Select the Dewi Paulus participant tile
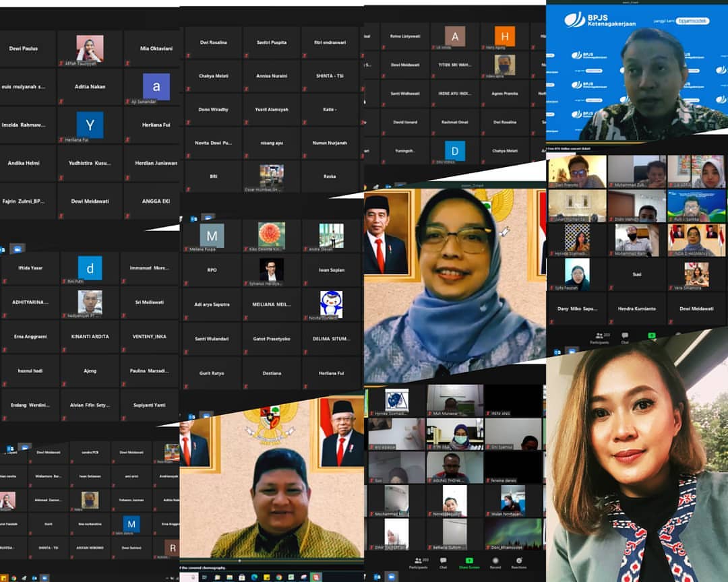The height and width of the screenshot is (582, 728). (24, 48)
